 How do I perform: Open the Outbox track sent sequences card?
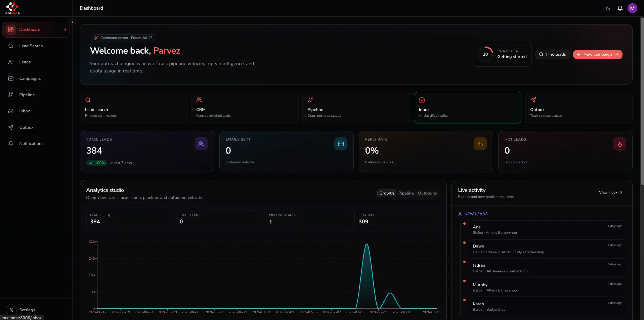tap(579, 108)
